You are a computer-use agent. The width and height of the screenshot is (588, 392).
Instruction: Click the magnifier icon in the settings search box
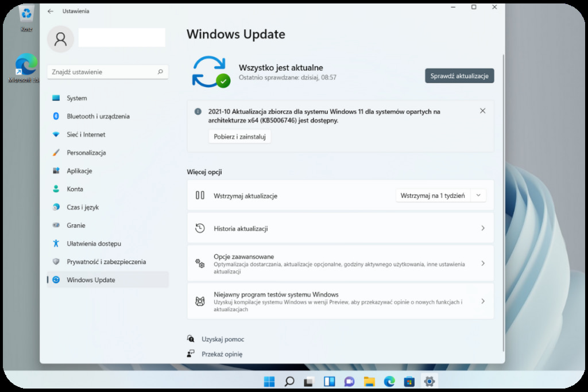[160, 72]
